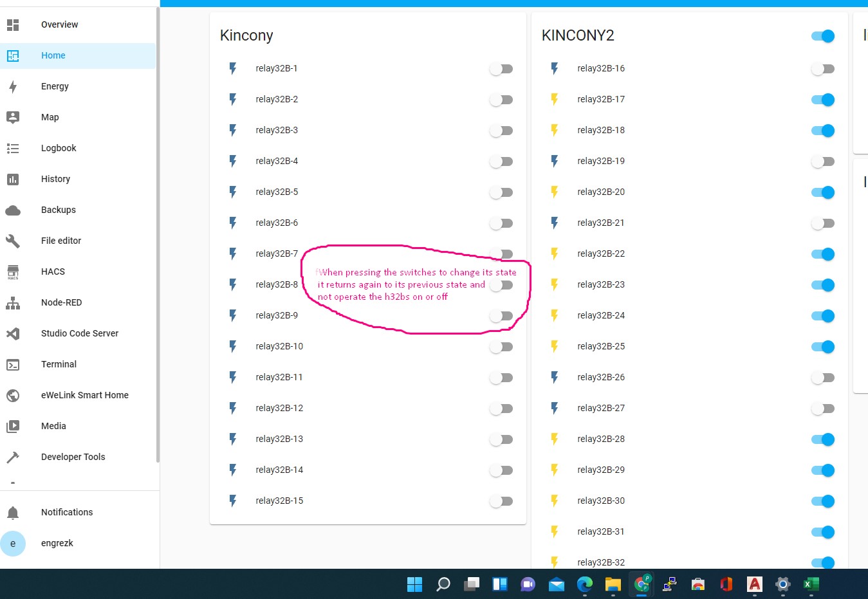Turn on relay32B-26 switch
The height and width of the screenshot is (599, 868).
822,378
